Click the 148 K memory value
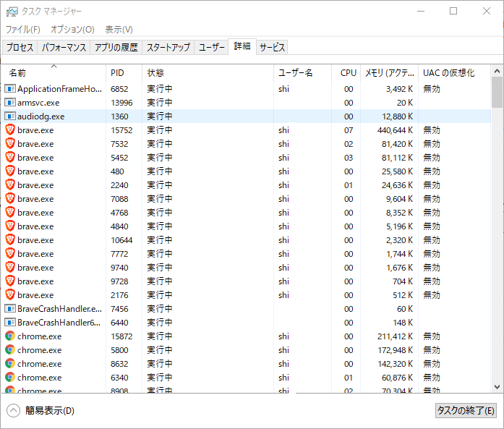This screenshot has height=429, width=504. (x=403, y=322)
